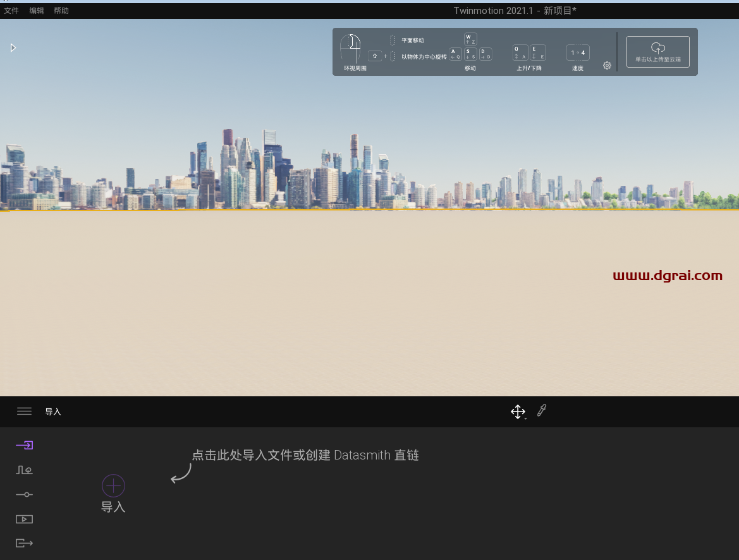Screen dimensions: 739x560
Task: Select the material eyedropper tool
Action: coord(542,411)
